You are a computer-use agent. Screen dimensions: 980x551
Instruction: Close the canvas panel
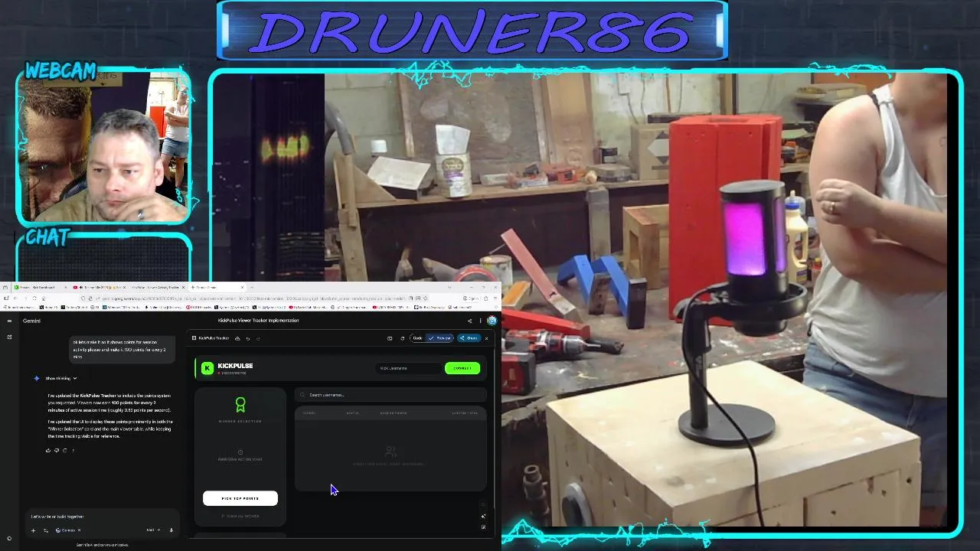pos(487,338)
